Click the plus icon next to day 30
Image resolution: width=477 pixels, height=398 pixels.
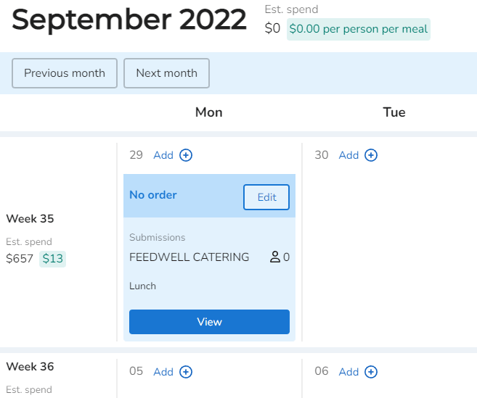pyautogui.click(x=371, y=155)
